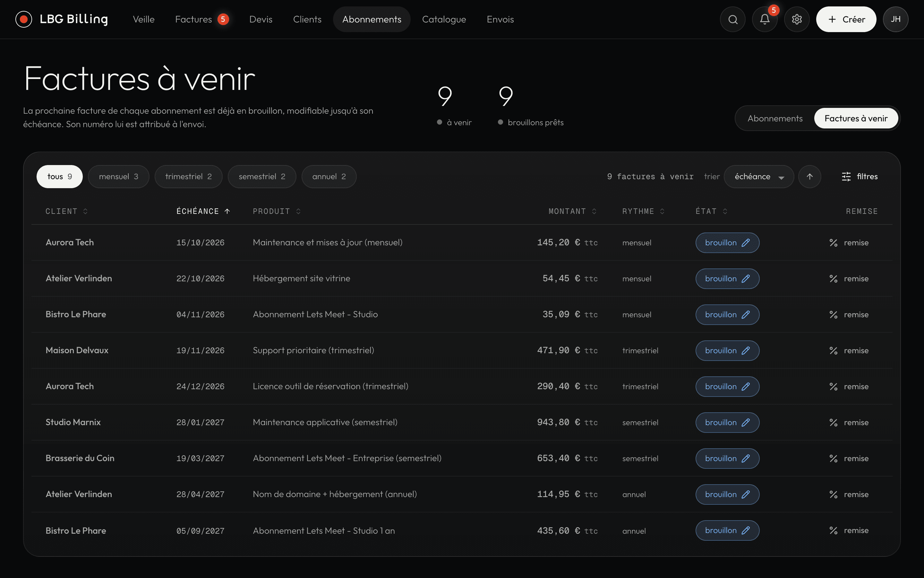Sort by ÉCHÉANCE column header
Image resolution: width=924 pixels, height=578 pixels.
[x=203, y=211]
